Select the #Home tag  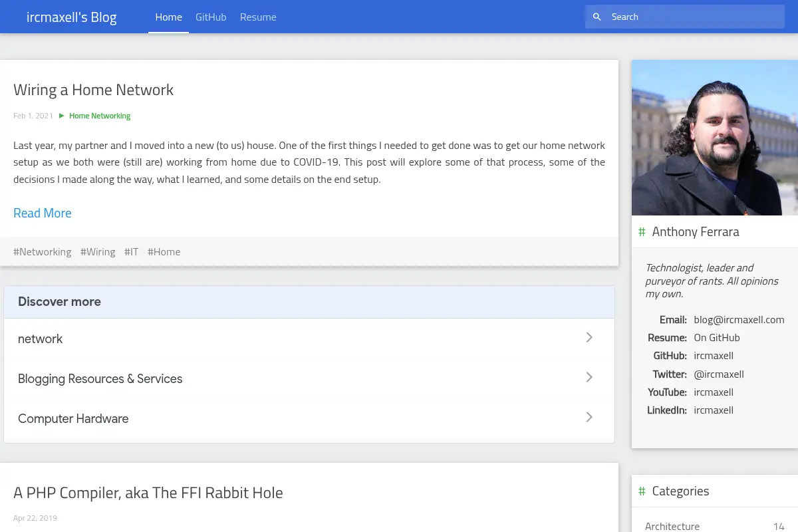point(164,252)
